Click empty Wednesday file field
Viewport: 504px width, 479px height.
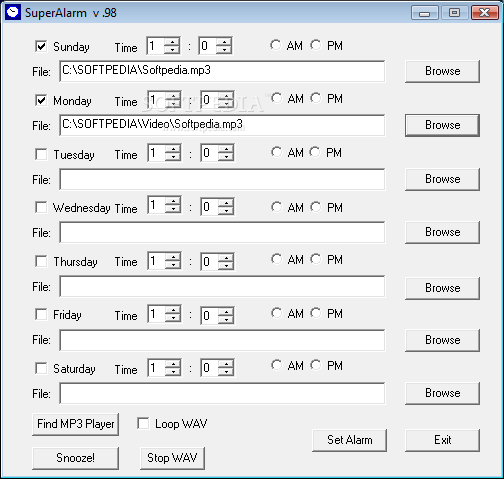point(222,232)
